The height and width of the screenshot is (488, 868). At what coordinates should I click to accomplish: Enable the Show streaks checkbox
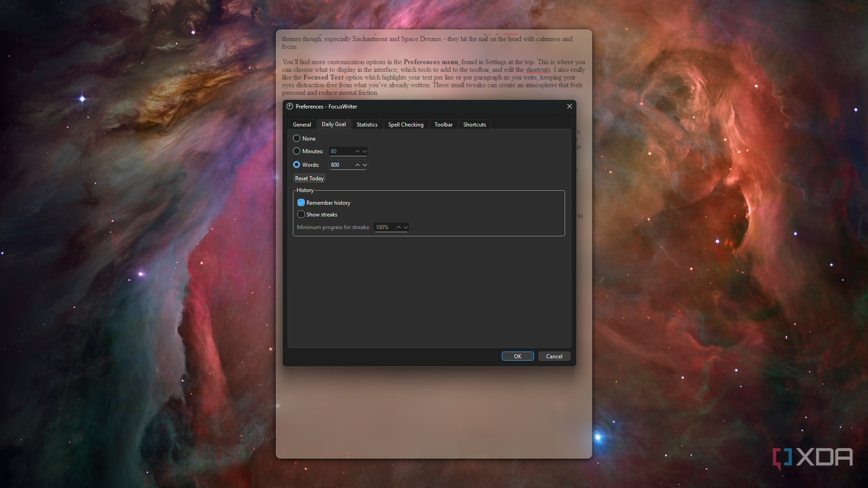(301, 214)
